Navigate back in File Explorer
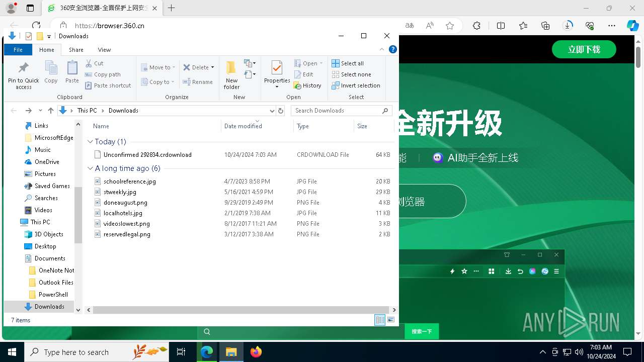Viewport: 644px width, 362px height. point(14,111)
